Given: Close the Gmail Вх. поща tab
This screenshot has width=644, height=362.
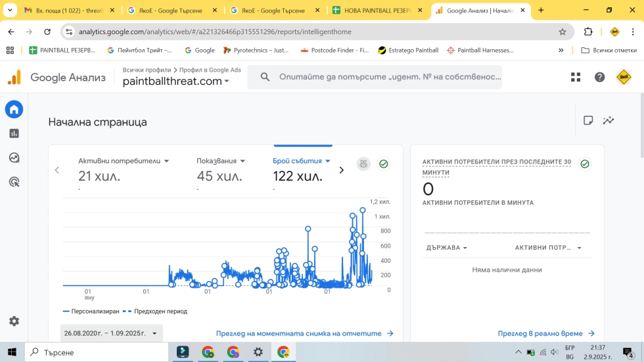Looking at the screenshot, I should tap(112, 11).
